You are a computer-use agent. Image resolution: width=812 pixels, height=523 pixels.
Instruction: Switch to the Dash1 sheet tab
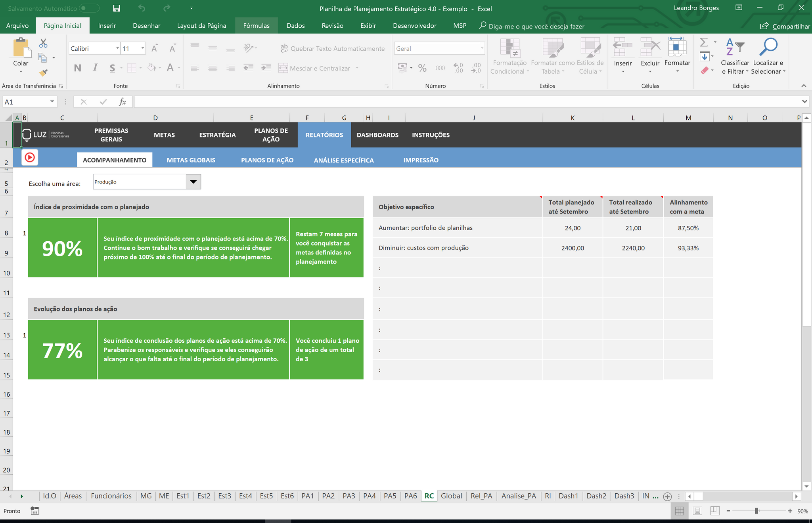pos(568,496)
